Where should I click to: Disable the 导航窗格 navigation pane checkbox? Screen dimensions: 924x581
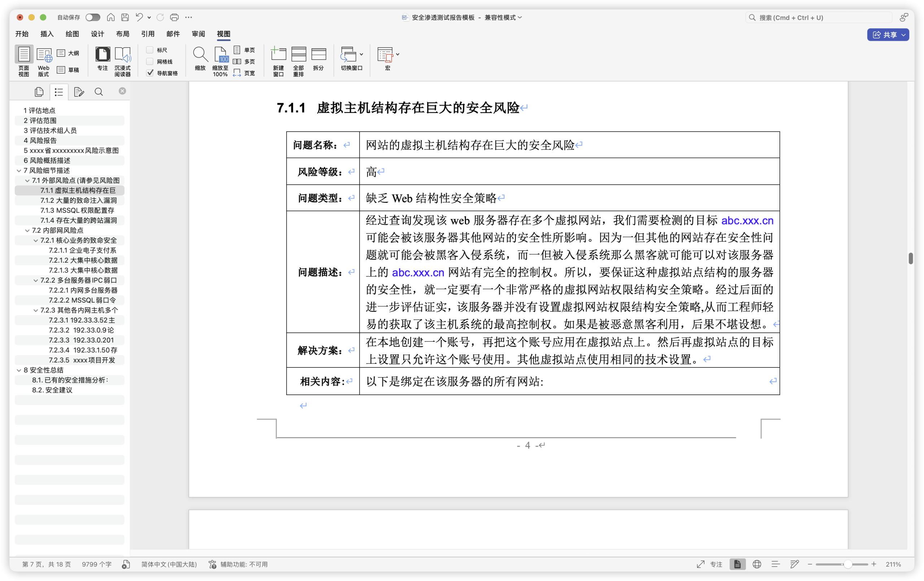150,73
